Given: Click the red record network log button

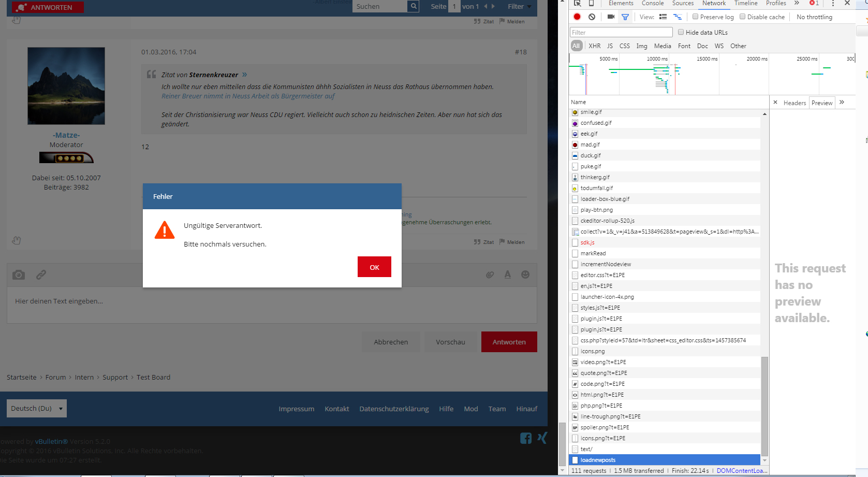Looking at the screenshot, I should coord(577,17).
